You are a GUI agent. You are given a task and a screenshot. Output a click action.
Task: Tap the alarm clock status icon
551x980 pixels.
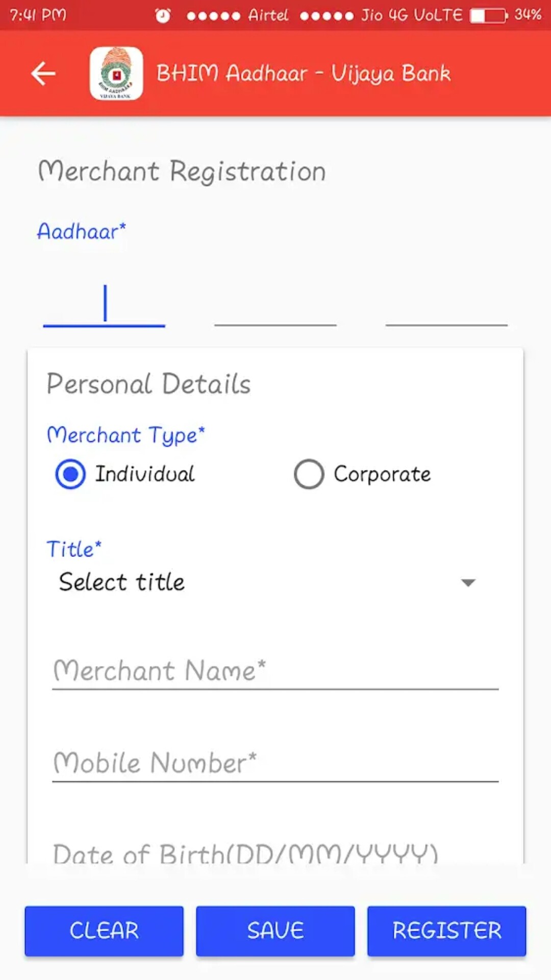[x=163, y=15]
